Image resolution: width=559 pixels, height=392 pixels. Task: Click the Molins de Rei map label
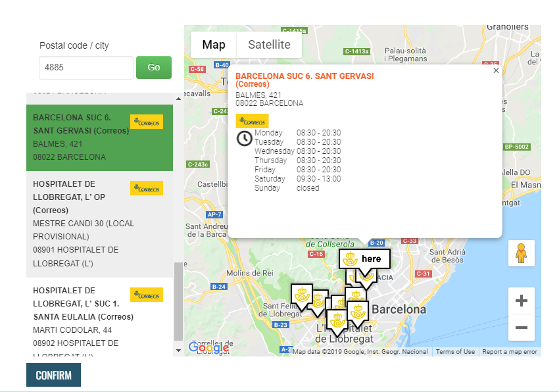249,273
